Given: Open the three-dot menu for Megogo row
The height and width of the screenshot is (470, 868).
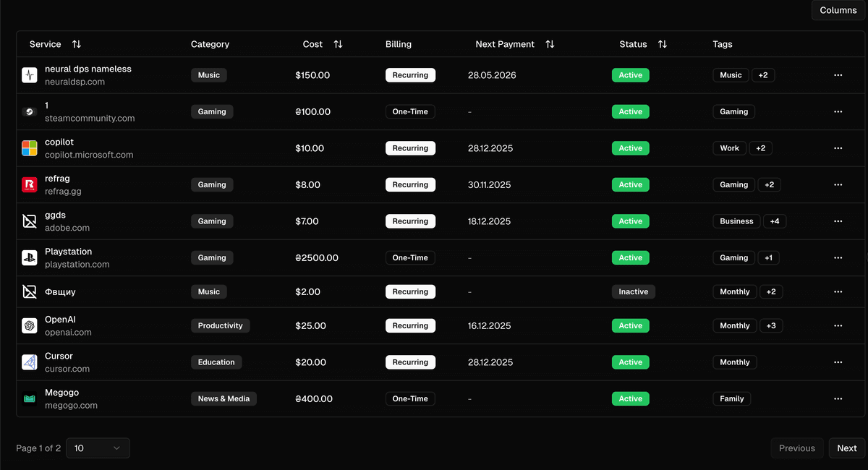Looking at the screenshot, I should pyautogui.click(x=838, y=398).
